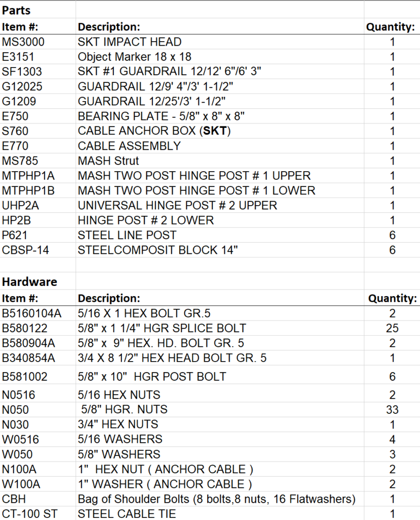Select the HGR SPLICE BOLT description cell
The image size is (420, 520).
(x=162, y=329)
